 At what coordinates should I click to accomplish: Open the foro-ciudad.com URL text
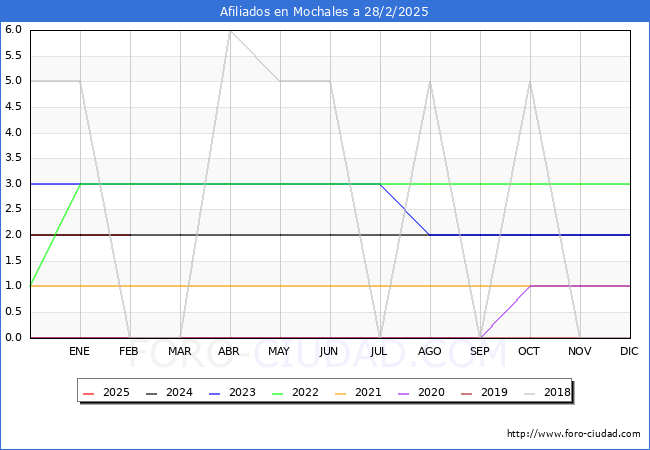click(574, 434)
